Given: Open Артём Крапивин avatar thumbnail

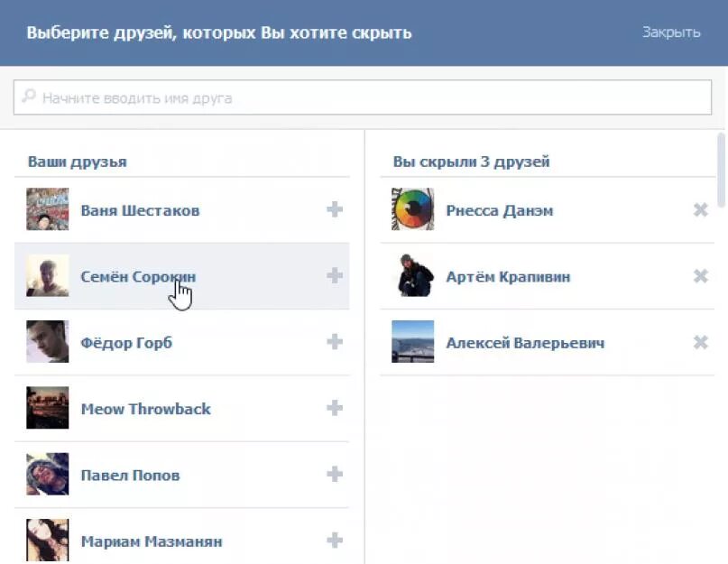Looking at the screenshot, I should point(413,275).
